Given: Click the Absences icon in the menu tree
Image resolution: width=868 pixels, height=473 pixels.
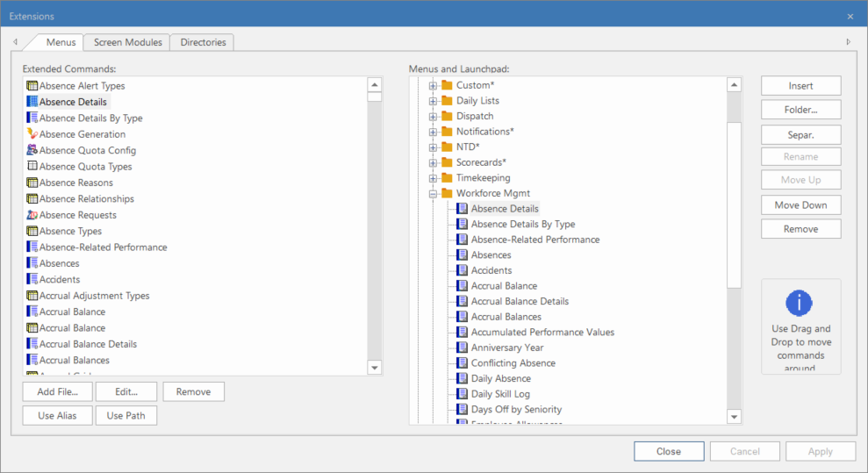Looking at the screenshot, I should tap(462, 255).
